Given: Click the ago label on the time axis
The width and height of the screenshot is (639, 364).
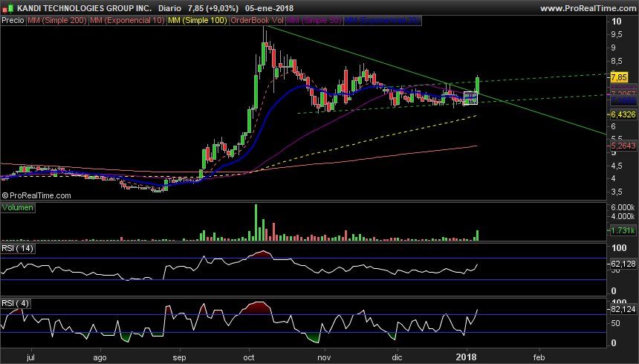Looking at the screenshot, I should [100, 357].
